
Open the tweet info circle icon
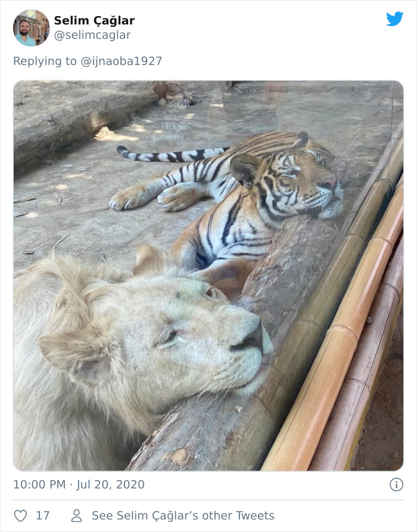(x=396, y=484)
